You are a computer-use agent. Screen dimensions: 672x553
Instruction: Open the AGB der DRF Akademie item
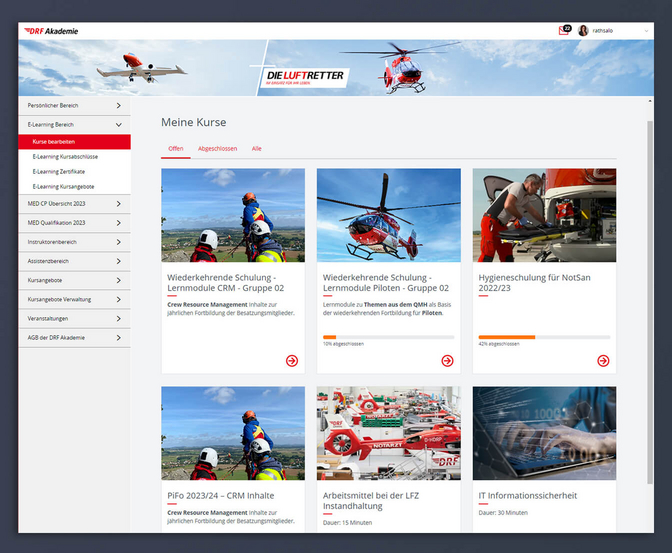click(x=57, y=337)
